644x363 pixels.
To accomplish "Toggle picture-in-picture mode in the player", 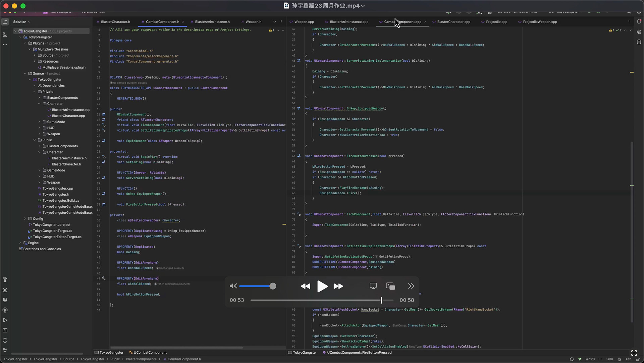I will (390, 286).
